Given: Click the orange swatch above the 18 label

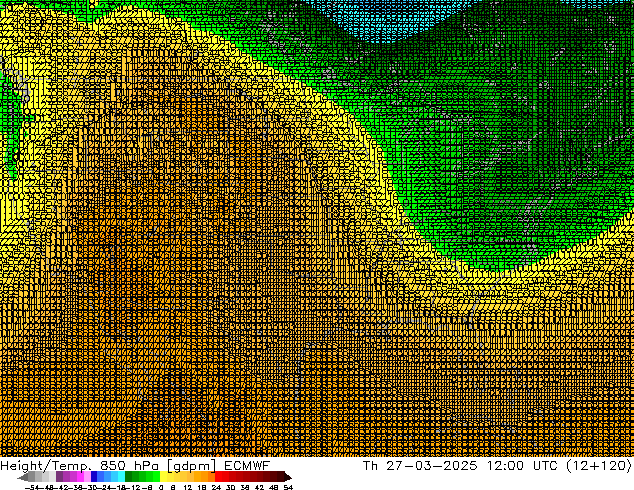Looking at the screenshot, I should click(x=205, y=476).
